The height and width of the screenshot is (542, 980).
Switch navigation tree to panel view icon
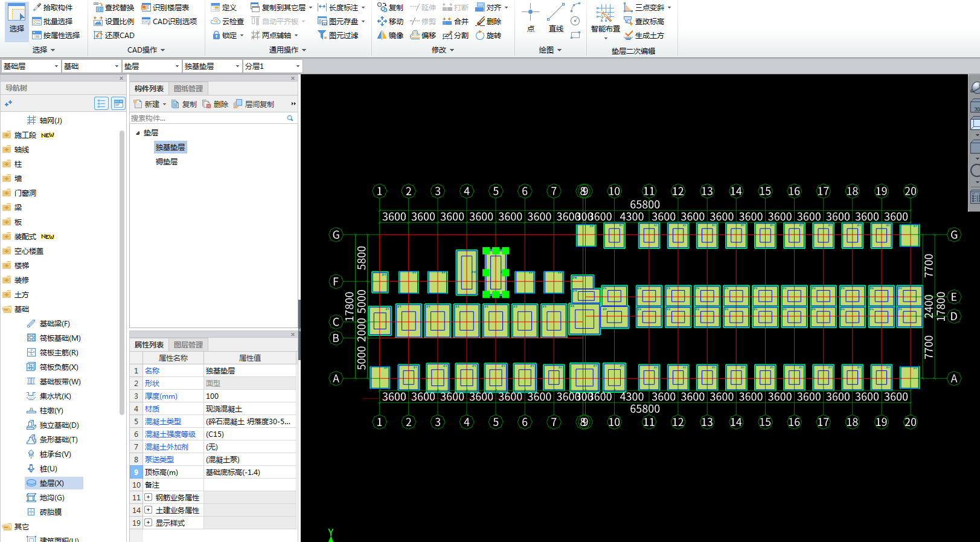[118, 103]
